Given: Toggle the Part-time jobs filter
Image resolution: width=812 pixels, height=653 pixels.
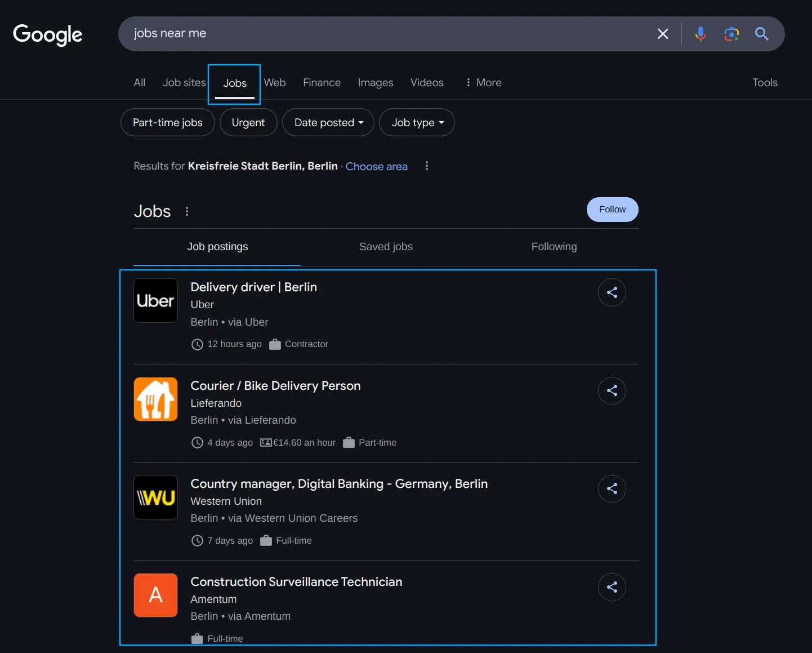Looking at the screenshot, I should tap(167, 122).
